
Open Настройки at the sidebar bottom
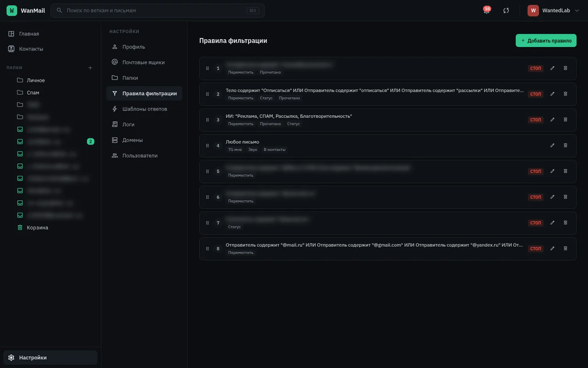point(51,357)
